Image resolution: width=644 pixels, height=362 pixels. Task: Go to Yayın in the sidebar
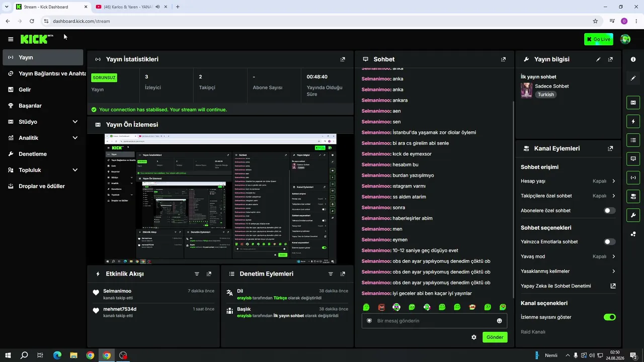[43, 57]
